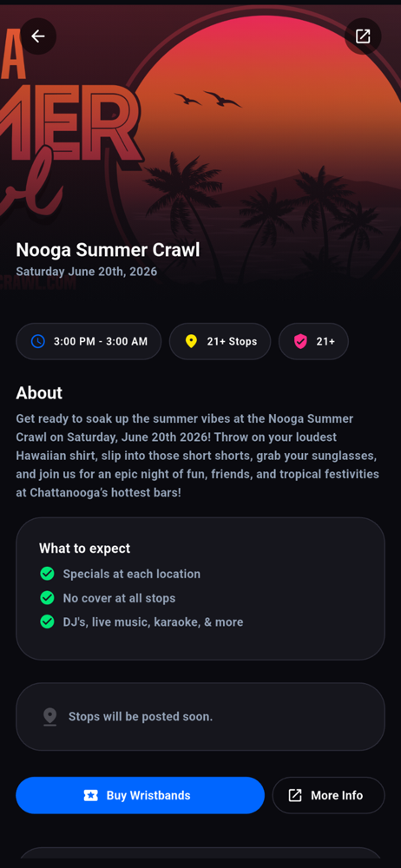401x868 pixels.
Task: Tap checkmark beside DJ's, live music, karaoke
Action: click(47, 621)
